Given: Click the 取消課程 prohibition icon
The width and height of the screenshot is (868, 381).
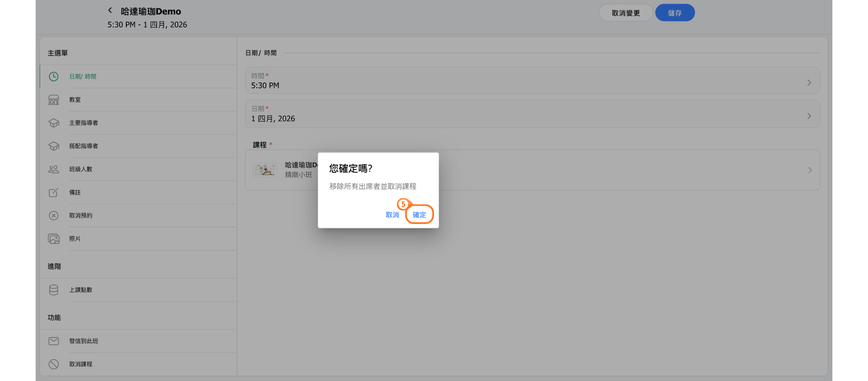Looking at the screenshot, I should pos(53,364).
